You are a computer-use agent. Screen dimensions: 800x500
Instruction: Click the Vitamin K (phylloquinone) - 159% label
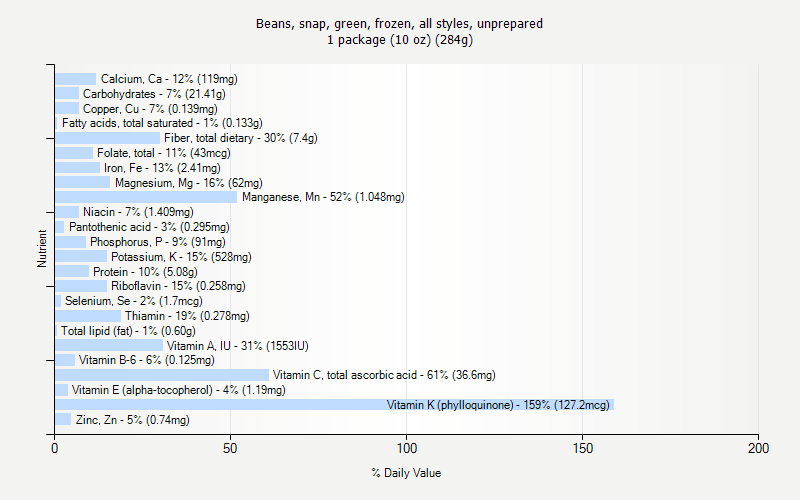(498, 405)
